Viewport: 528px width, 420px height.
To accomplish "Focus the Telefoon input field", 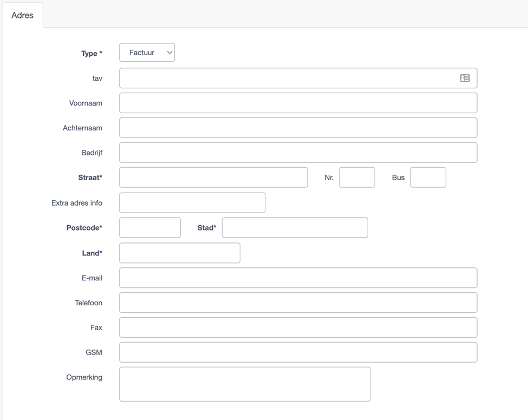I will point(298,303).
